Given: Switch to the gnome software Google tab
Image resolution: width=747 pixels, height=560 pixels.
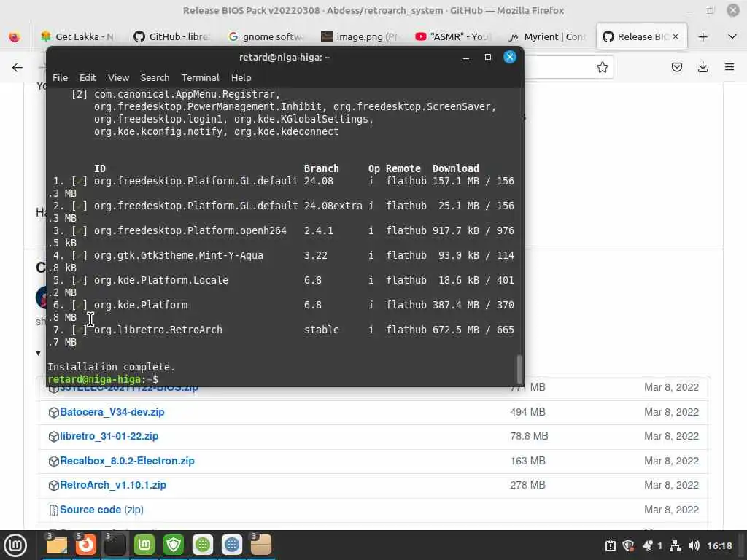Looking at the screenshot, I should 266,36.
